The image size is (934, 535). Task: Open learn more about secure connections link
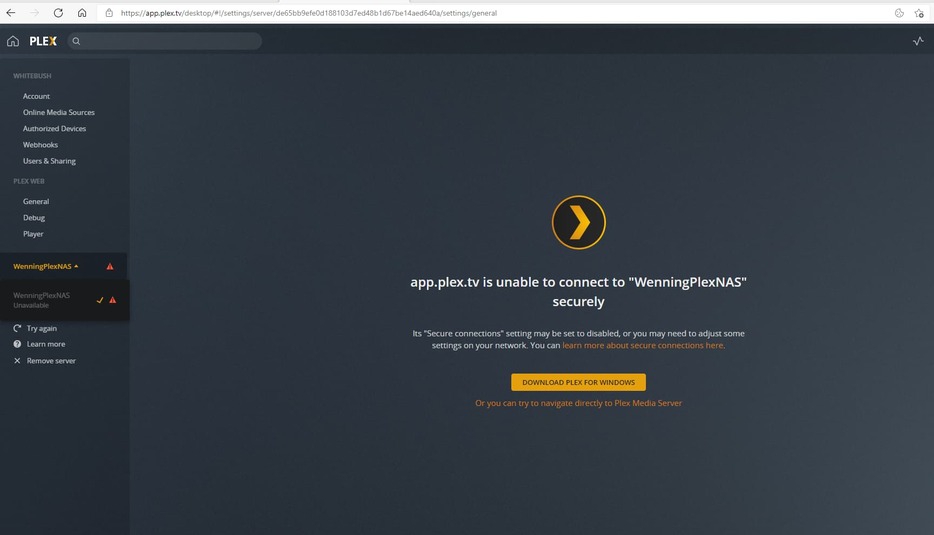point(643,345)
